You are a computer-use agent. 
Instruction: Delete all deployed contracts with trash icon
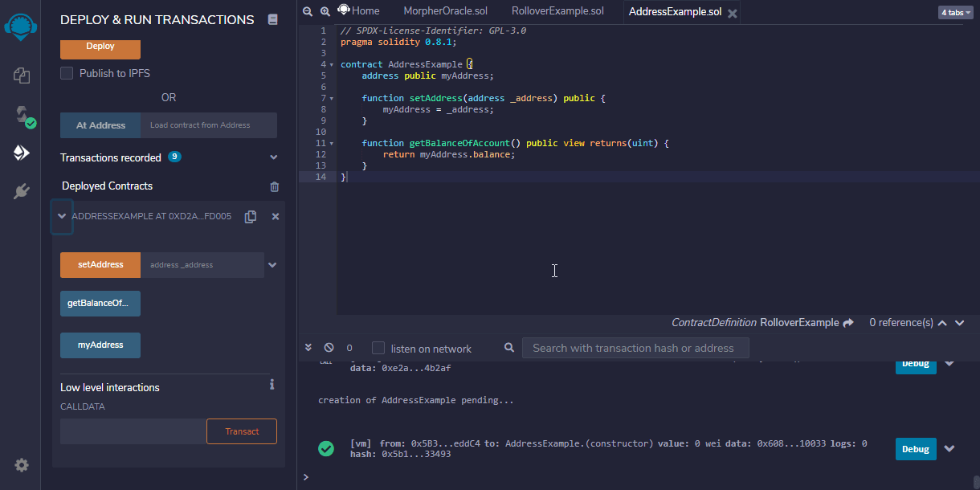click(x=275, y=186)
